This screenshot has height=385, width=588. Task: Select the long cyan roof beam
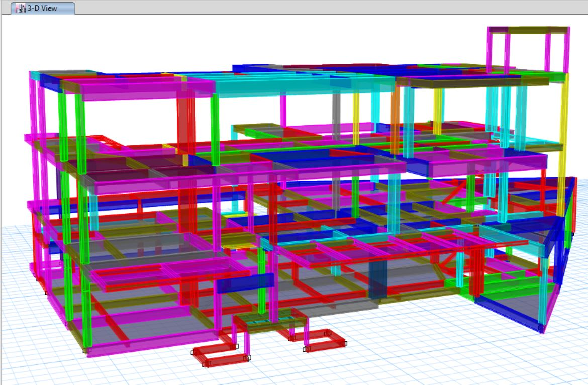pyautogui.click(x=302, y=86)
